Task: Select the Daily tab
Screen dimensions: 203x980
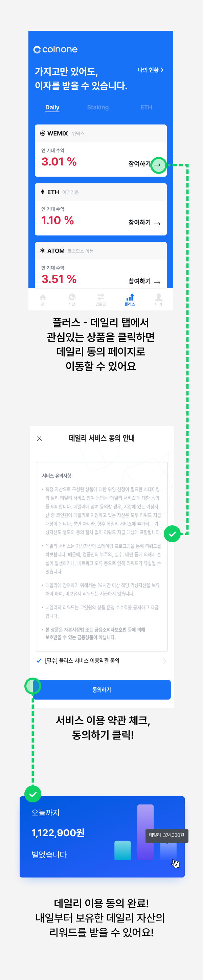Action: pyautogui.click(x=52, y=107)
